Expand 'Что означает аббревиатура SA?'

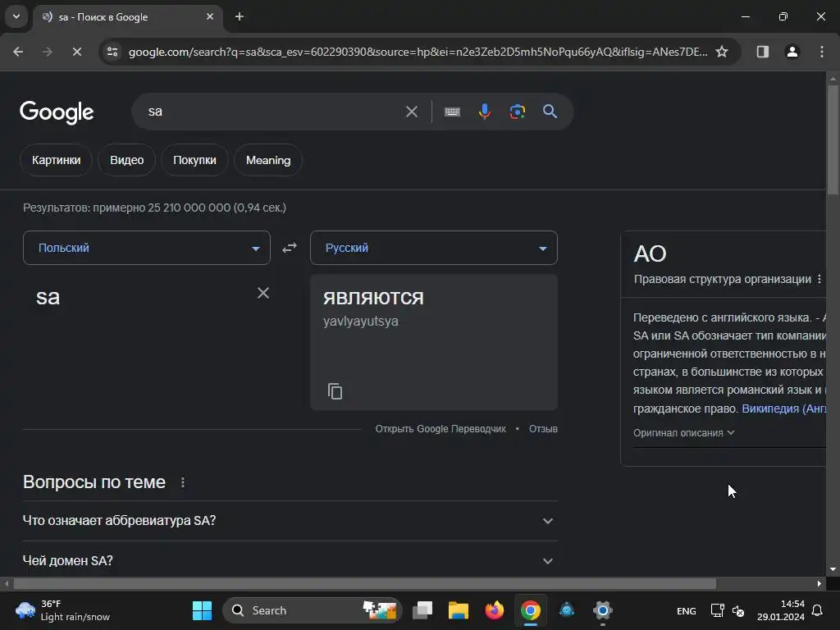click(x=290, y=521)
